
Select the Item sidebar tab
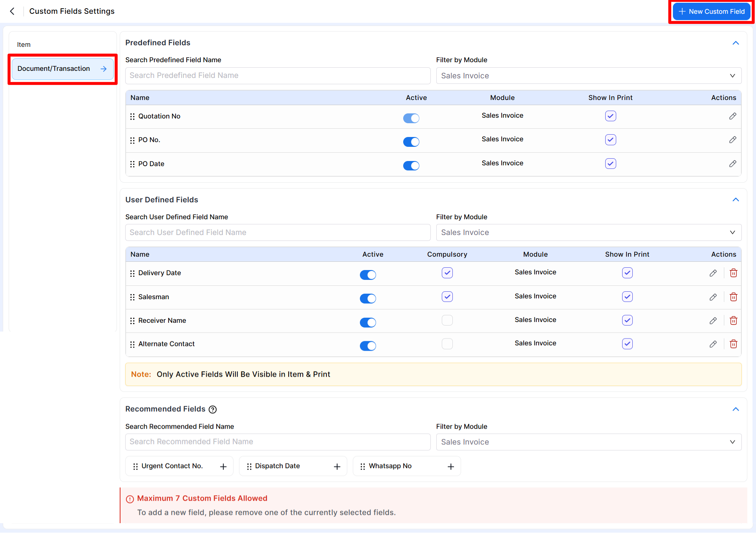(24, 44)
